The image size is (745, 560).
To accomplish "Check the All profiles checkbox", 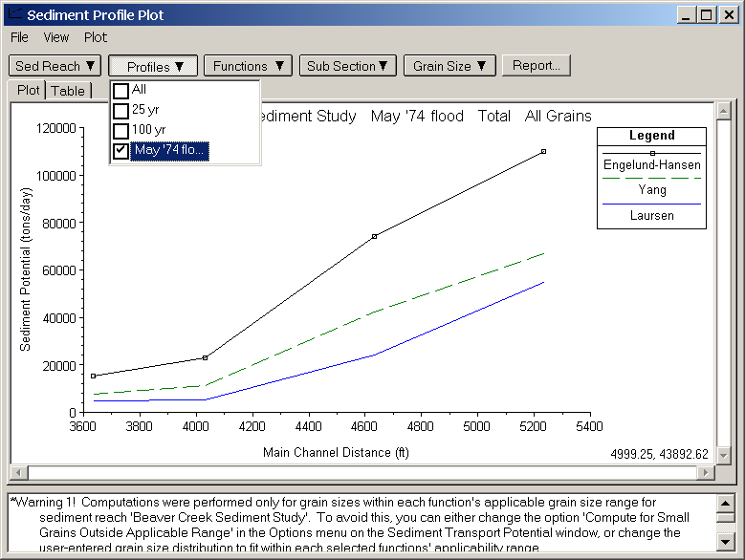I will (x=121, y=90).
